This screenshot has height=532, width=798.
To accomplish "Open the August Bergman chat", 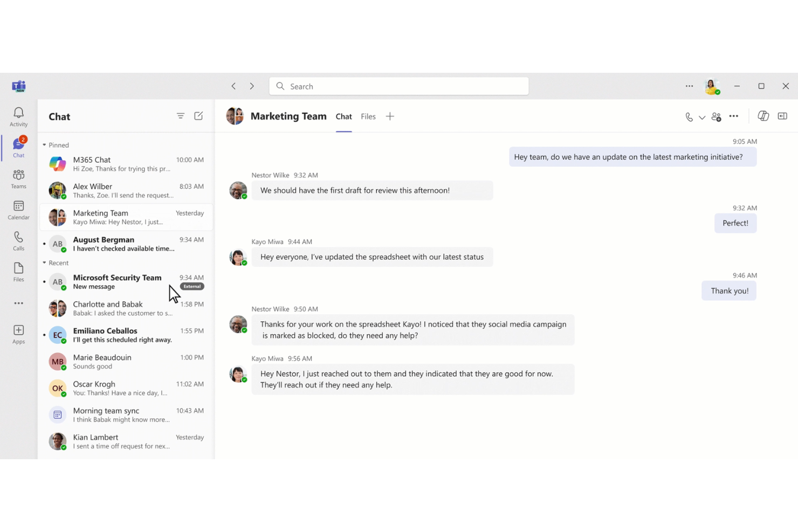I will click(126, 244).
